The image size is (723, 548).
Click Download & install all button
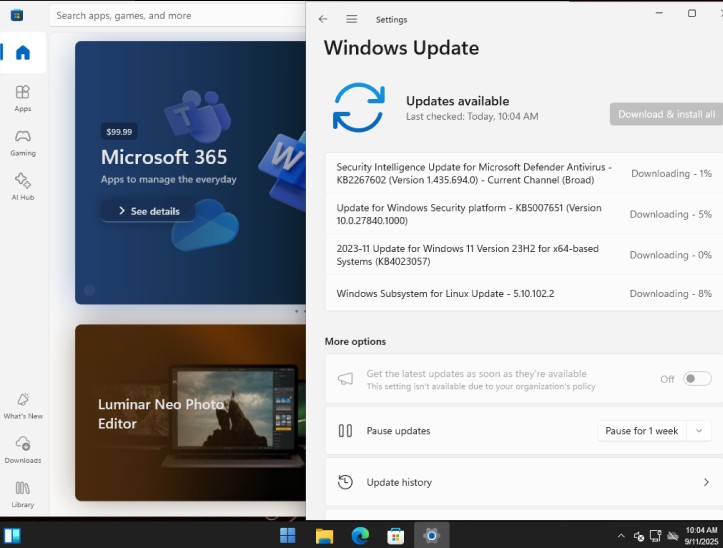[666, 114]
